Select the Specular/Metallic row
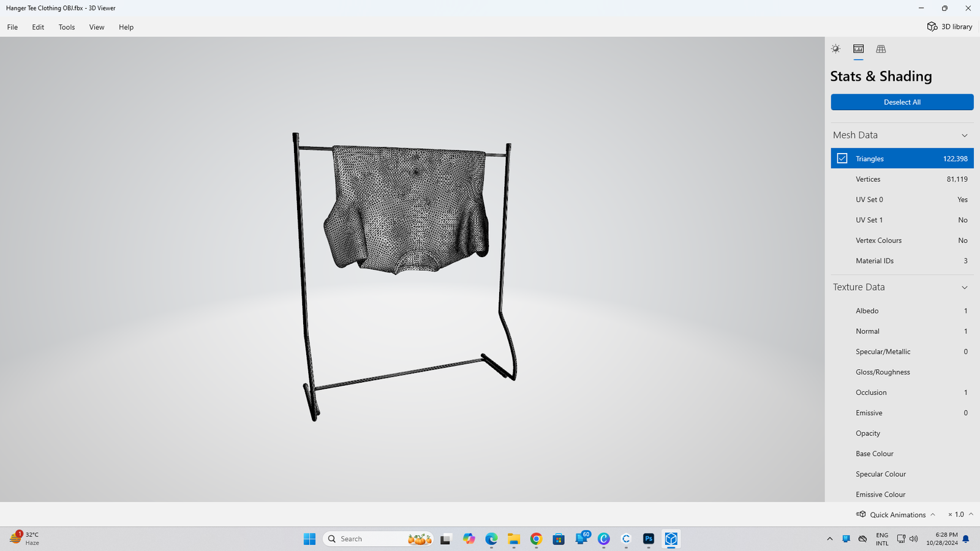The image size is (980, 551). click(x=902, y=351)
